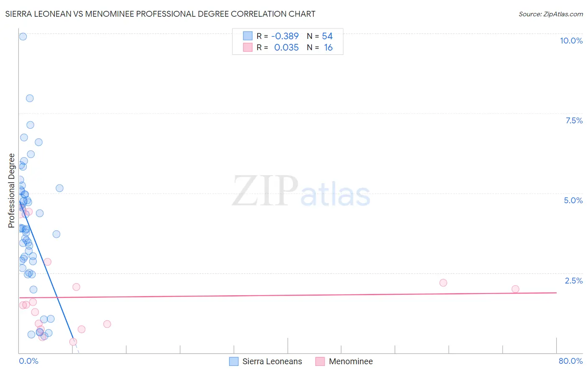This screenshot has width=588, height=373.
Task: Click the pink swatch beside R = 0.035
Action: 248,47
